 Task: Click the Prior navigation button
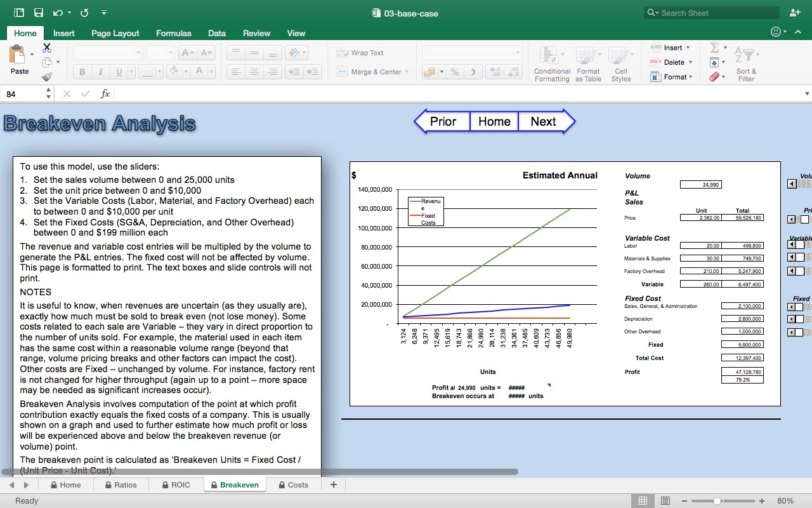click(x=442, y=121)
